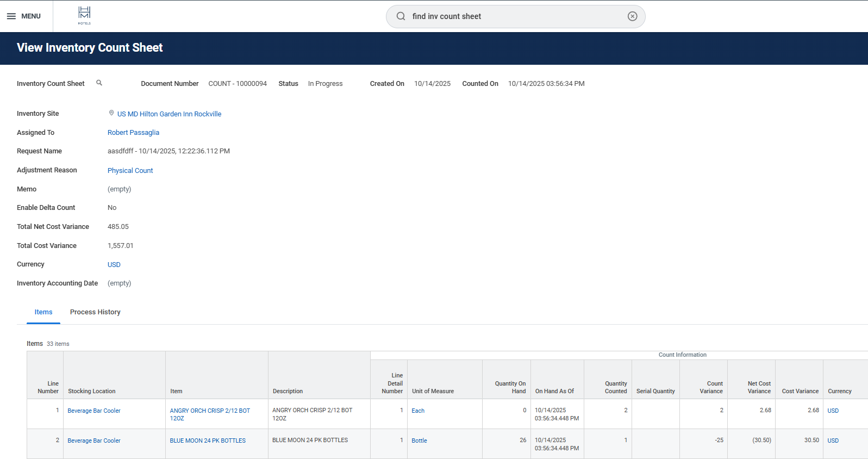The image size is (868, 459).
Task: Click Beverage Bar Cooler in line 1
Action: 94,411
